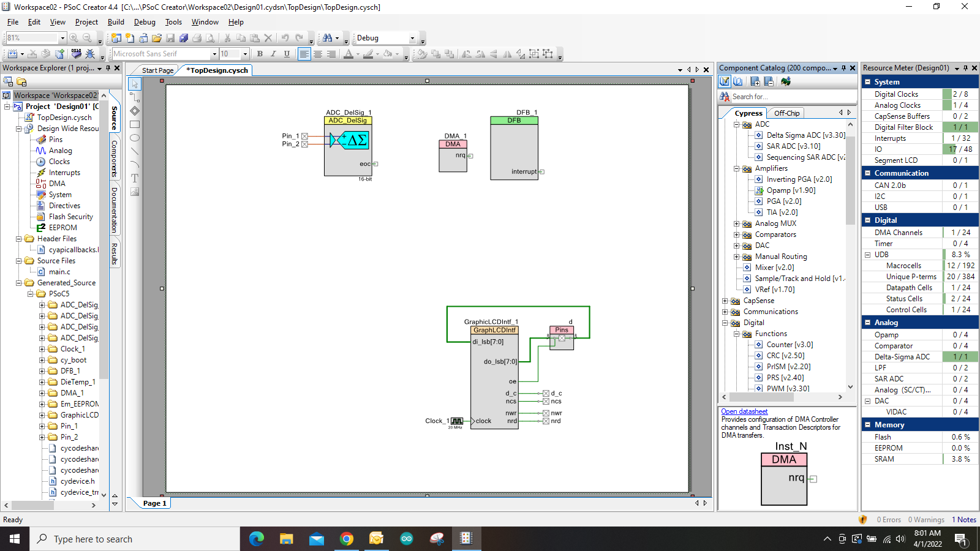Select the main.c file in tree

(59, 272)
